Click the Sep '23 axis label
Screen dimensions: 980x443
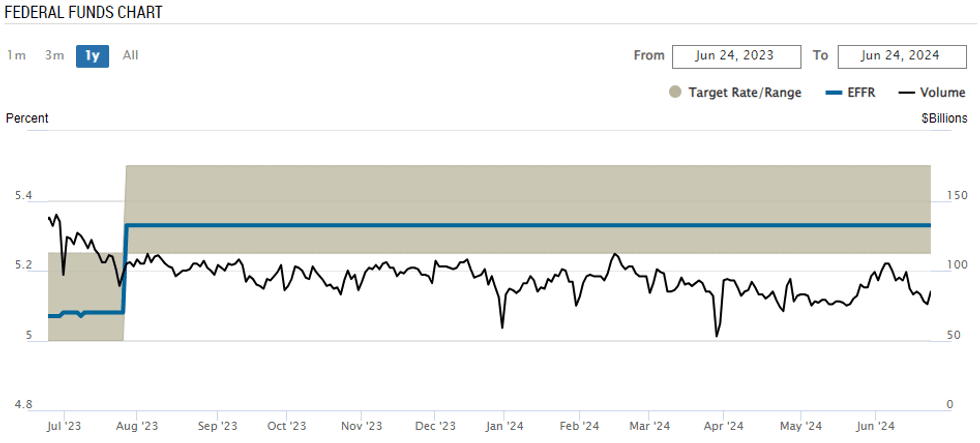click(217, 426)
